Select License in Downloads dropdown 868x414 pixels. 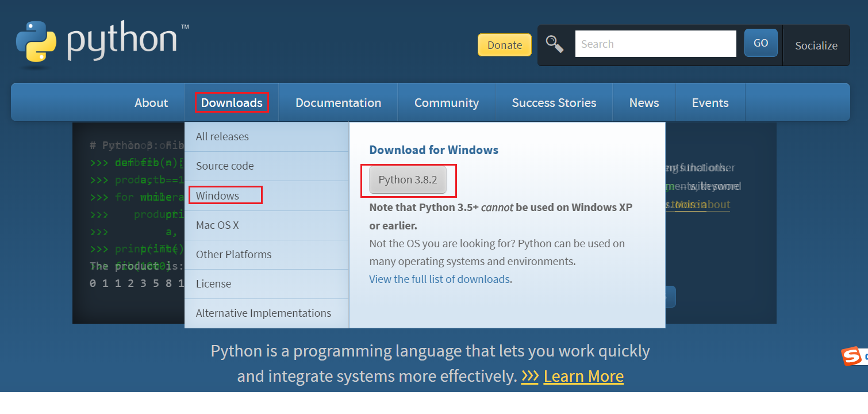coord(267,284)
